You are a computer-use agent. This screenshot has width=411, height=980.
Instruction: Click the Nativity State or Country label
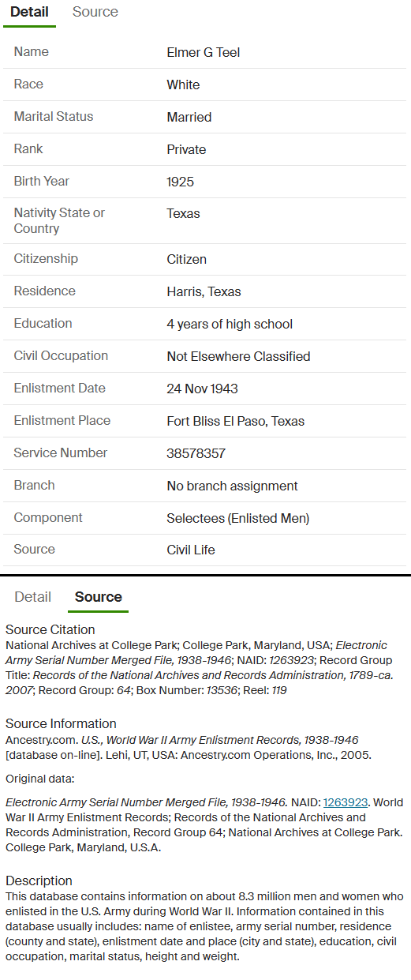click(59, 220)
